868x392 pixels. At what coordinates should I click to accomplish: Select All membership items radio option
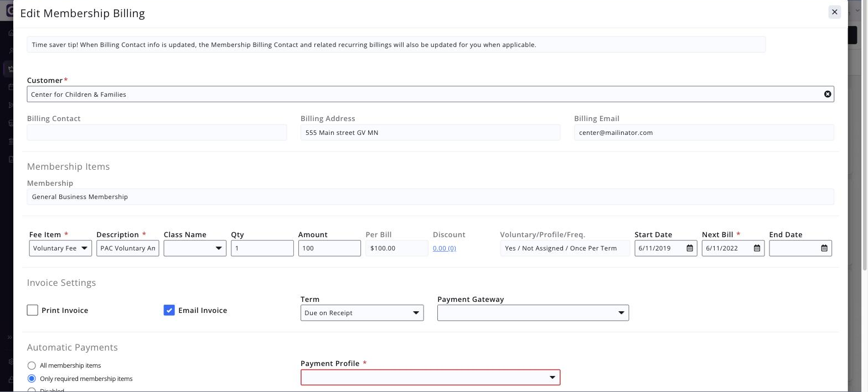point(32,365)
